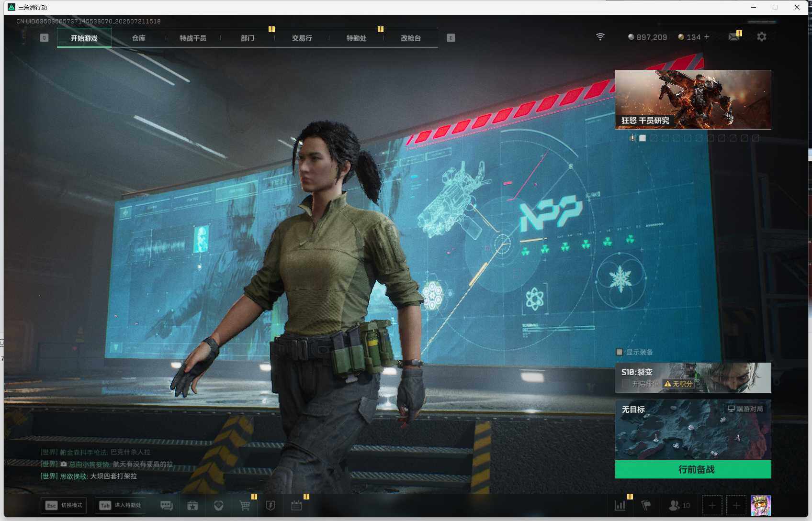Click the flags icon
Viewport: 812px width, 521px height.
[x=646, y=505]
